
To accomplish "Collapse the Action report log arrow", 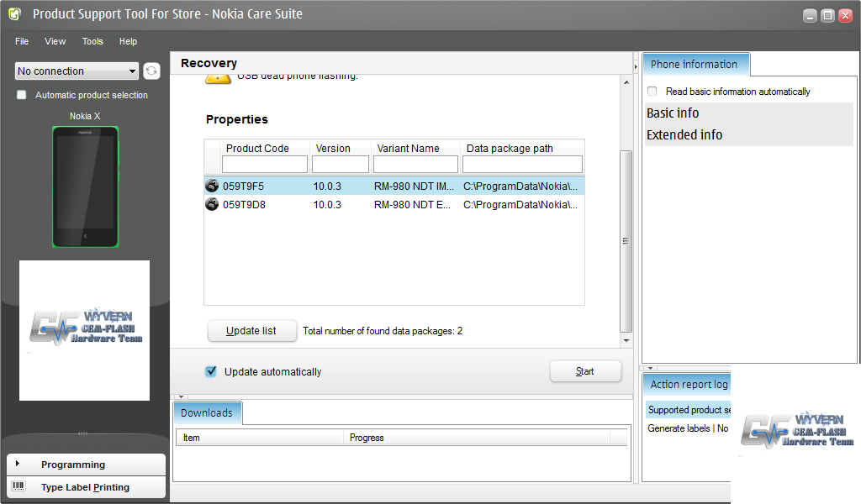I will click(650, 368).
